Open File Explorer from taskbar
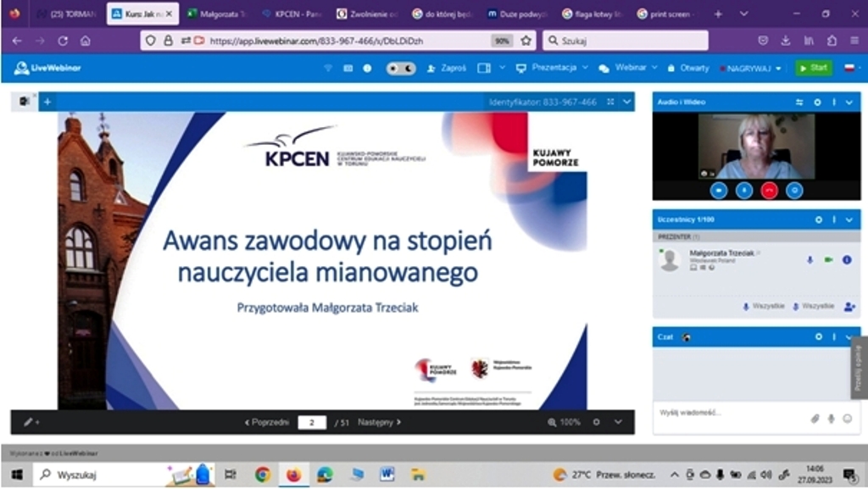 (x=418, y=475)
